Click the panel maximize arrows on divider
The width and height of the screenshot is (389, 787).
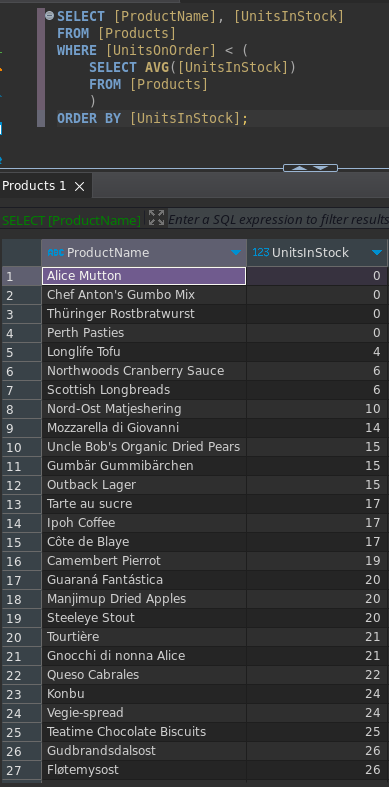click(x=310, y=168)
